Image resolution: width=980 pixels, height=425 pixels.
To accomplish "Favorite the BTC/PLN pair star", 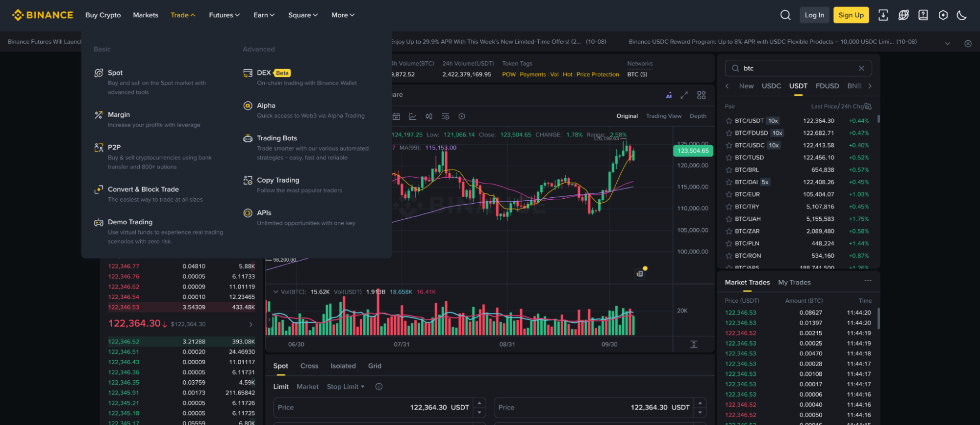I will tap(729, 243).
